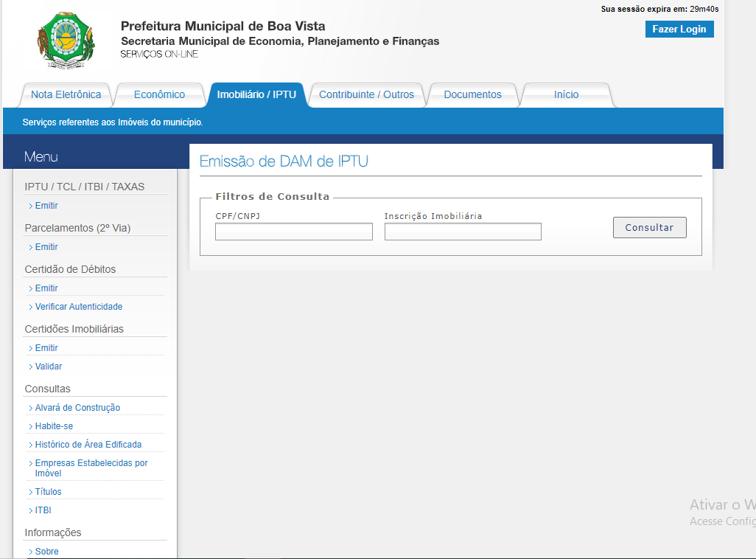Click the Boa Vista municipal coat of arms logo
The image size is (756, 559).
tap(66, 41)
